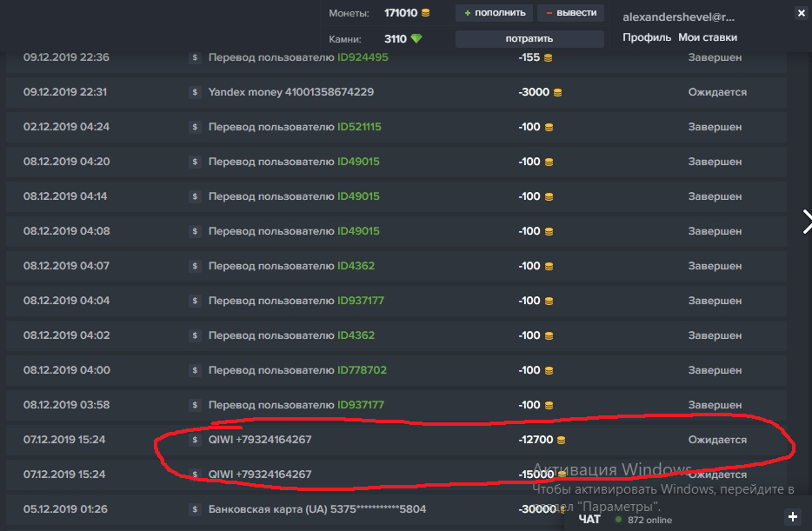Click the coin icon next to -3000
Screen dimensions: 812x531
coord(557,92)
